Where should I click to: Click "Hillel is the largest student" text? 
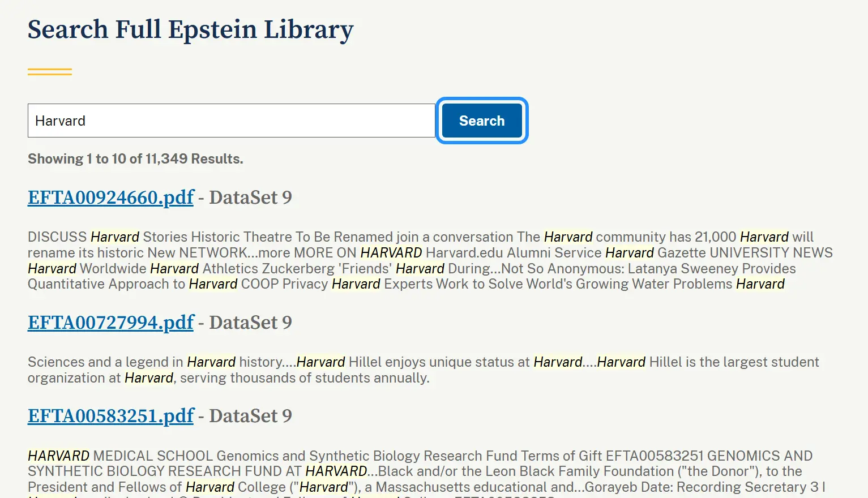point(734,362)
